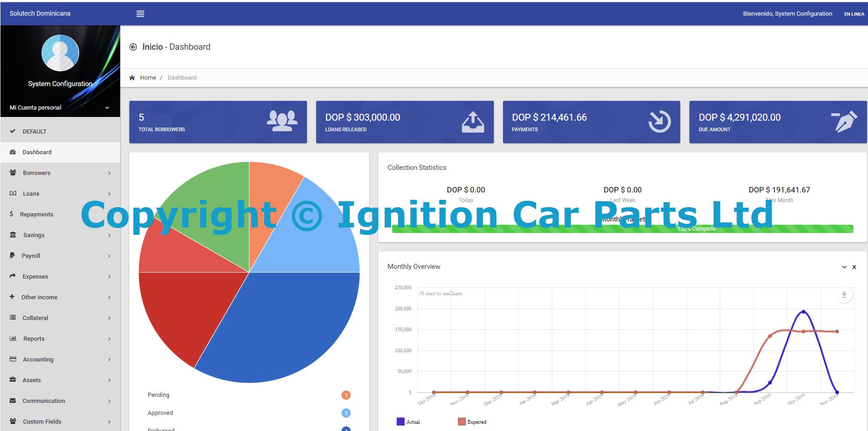Image resolution: width=868 pixels, height=431 pixels.
Task: Toggle the Actual series legend marker
Action: pos(400,421)
